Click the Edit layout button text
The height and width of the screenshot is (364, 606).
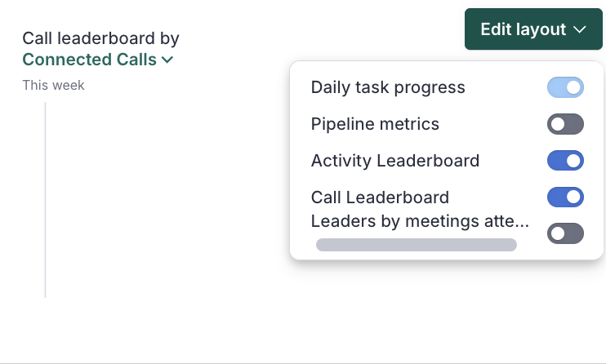pyautogui.click(x=523, y=29)
